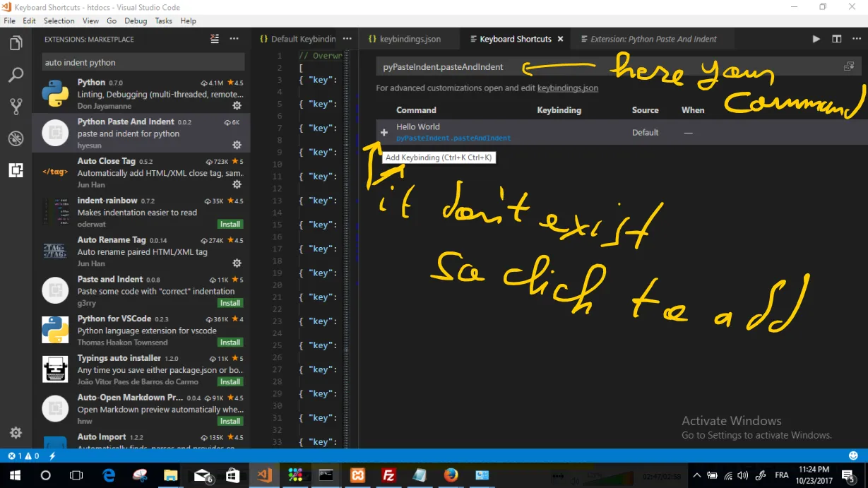Open Microsoft Edge from taskbar

coord(109,475)
